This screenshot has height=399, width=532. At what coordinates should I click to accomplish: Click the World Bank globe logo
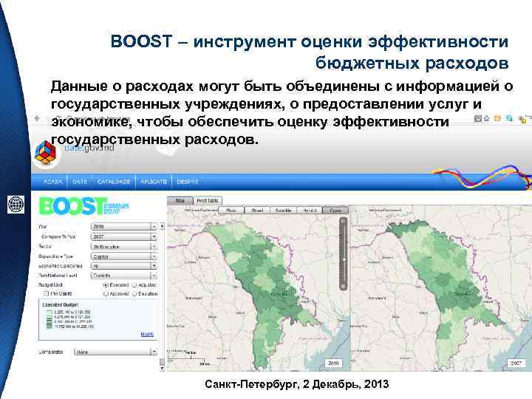(16, 204)
